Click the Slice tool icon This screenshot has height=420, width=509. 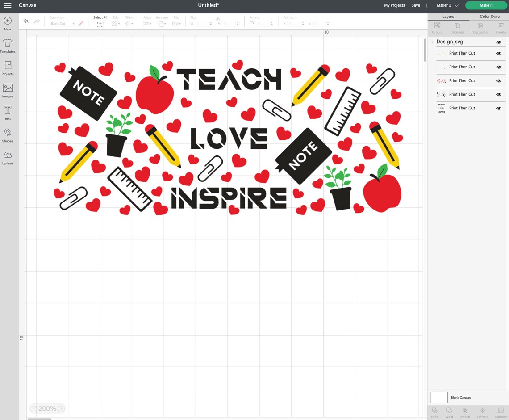click(x=435, y=411)
